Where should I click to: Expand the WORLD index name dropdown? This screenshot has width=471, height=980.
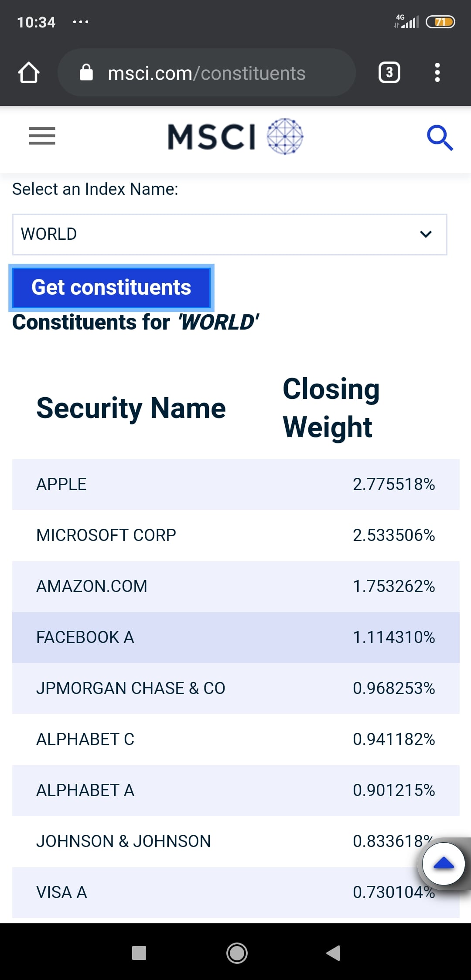point(230,234)
